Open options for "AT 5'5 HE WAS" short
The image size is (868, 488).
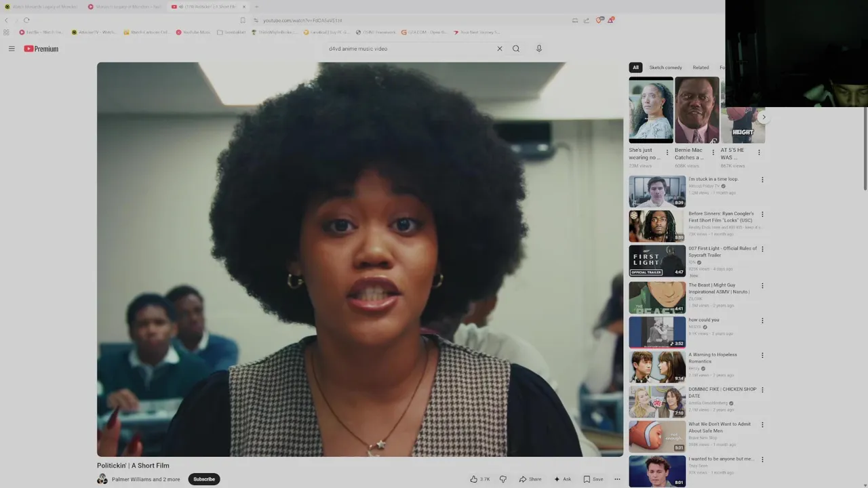pos(759,152)
